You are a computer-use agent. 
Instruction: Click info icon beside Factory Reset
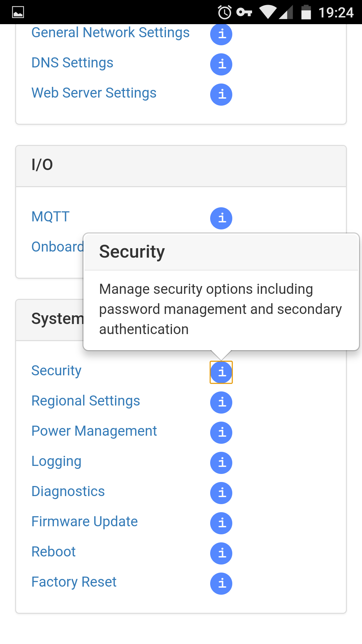tap(221, 583)
